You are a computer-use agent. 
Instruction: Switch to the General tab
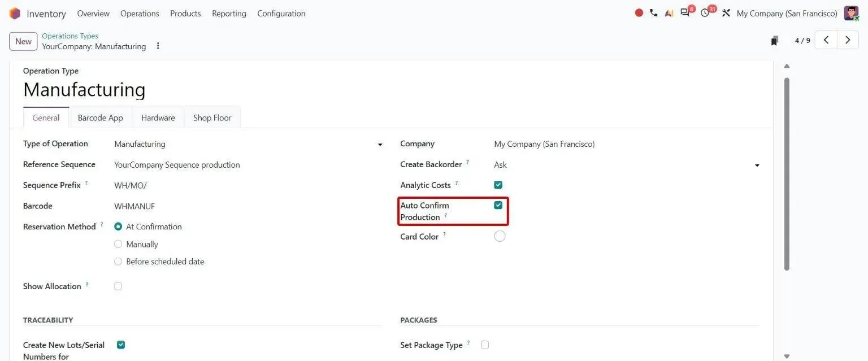(x=46, y=118)
